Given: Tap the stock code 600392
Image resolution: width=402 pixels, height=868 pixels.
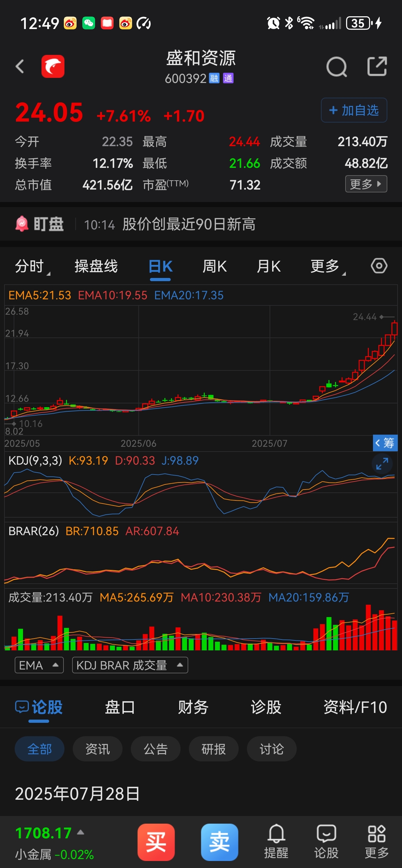Looking at the screenshot, I should (186, 79).
